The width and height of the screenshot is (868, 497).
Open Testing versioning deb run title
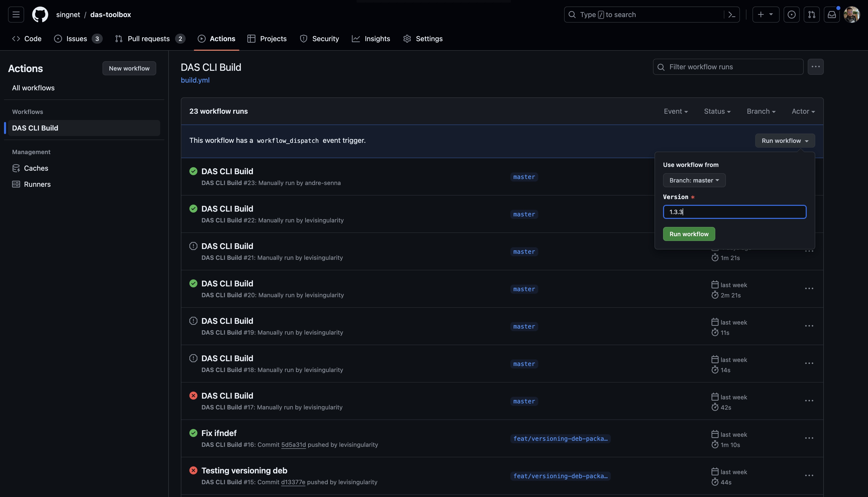click(x=244, y=471)
